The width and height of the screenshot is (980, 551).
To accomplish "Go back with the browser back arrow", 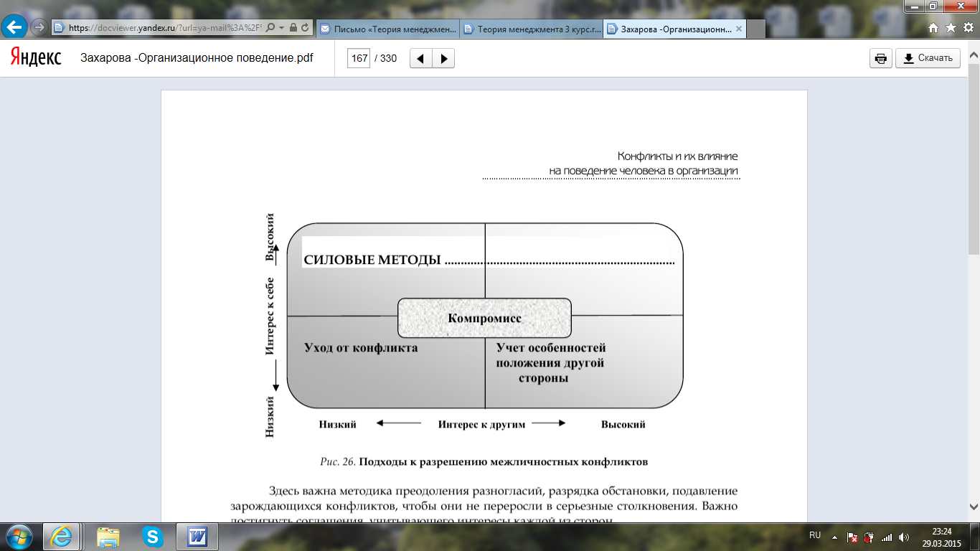I will coord(16,28).
